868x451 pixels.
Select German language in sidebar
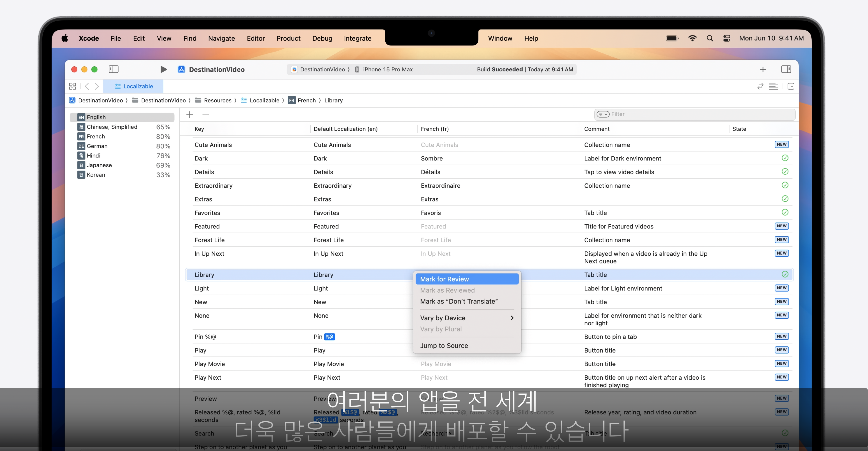122,146
